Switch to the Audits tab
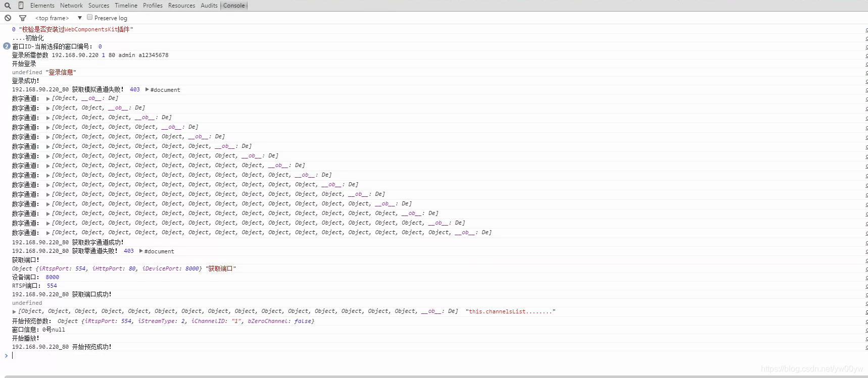 (209, 6)
